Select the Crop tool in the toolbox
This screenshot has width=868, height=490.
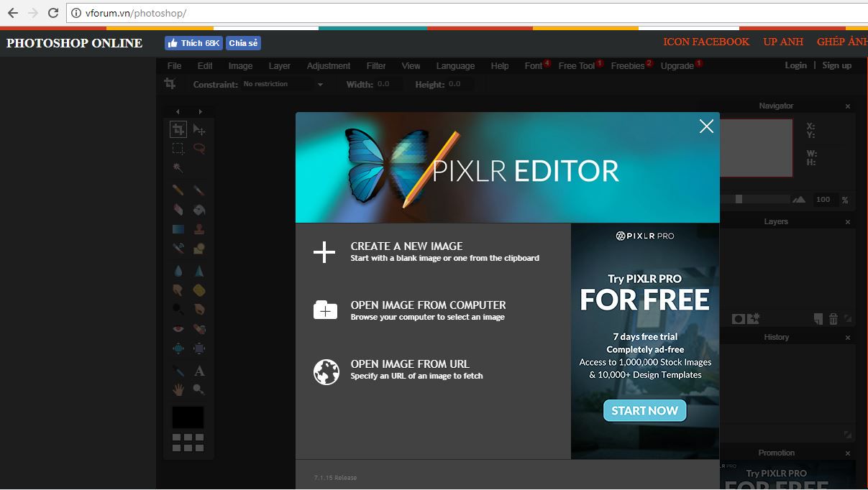coord(178,129)
